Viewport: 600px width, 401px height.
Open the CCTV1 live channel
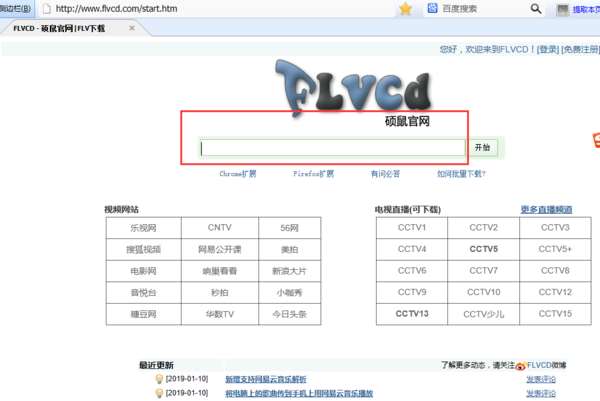412,228
